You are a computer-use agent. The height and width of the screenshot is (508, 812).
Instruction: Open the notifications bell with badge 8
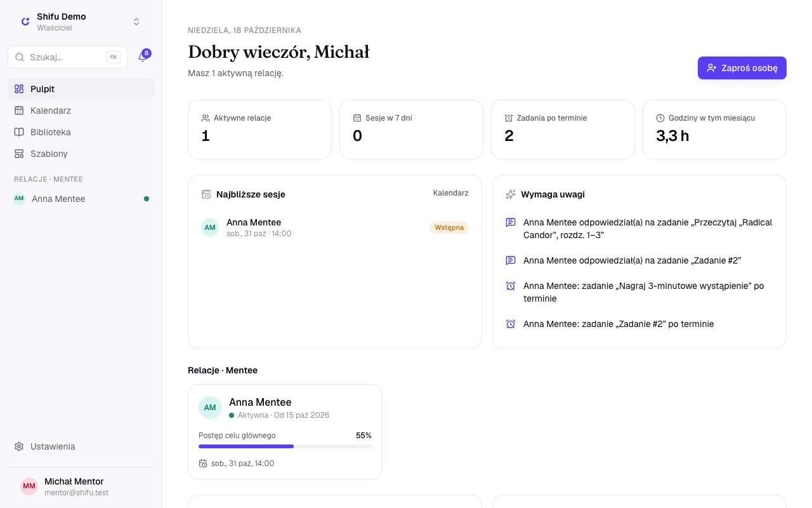[x=143, y=57]
